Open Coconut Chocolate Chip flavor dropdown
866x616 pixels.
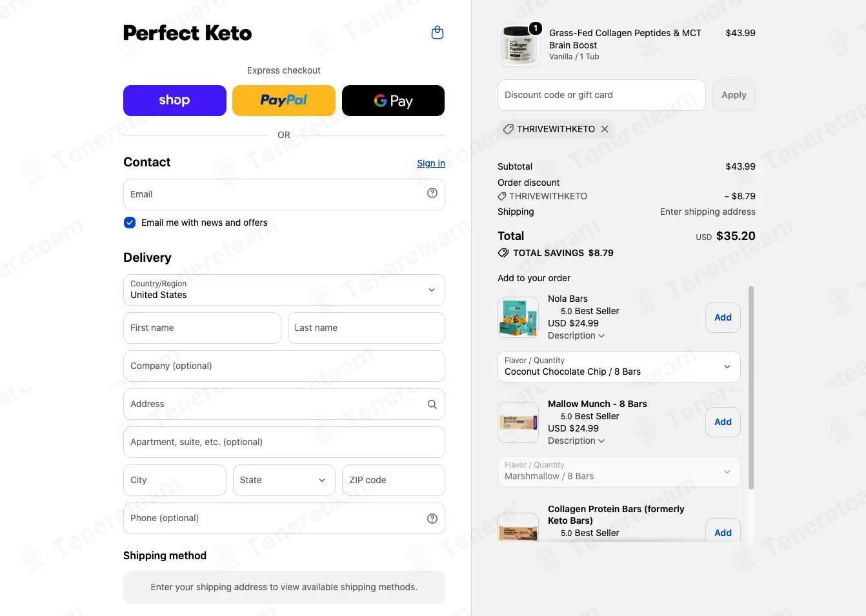click(619, 366)
